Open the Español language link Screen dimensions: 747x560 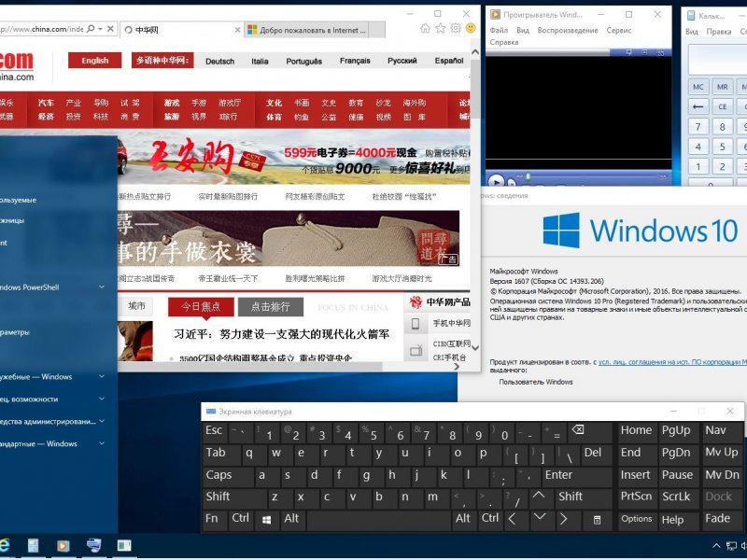pyautogui.click(x=449, y=61)
